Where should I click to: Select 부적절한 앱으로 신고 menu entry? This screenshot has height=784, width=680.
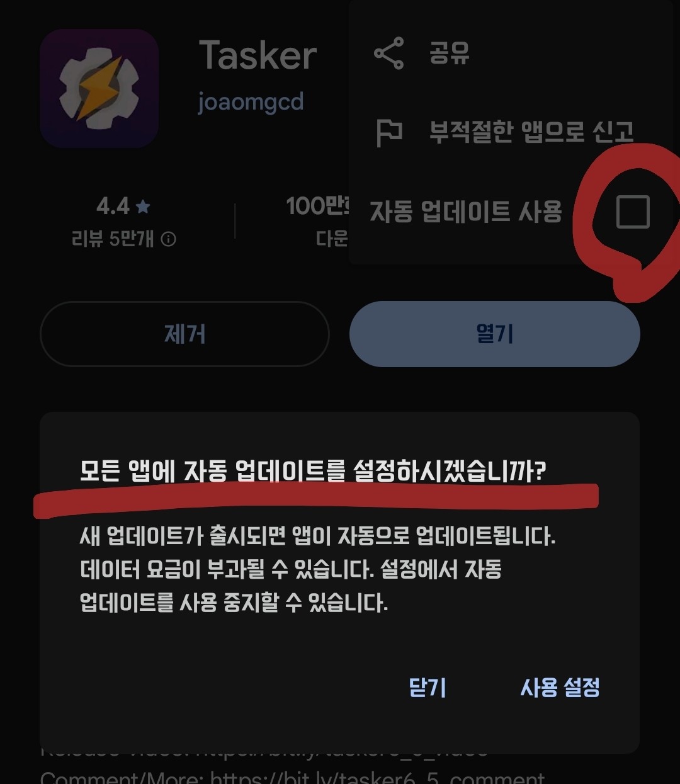click(531, 132)
